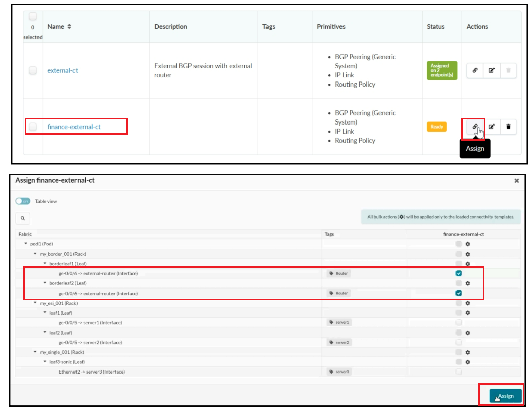Screen dimensions: 532x412
Task: Close the Assign finance-external-ct dialog
Action: [x=516, y=181]
